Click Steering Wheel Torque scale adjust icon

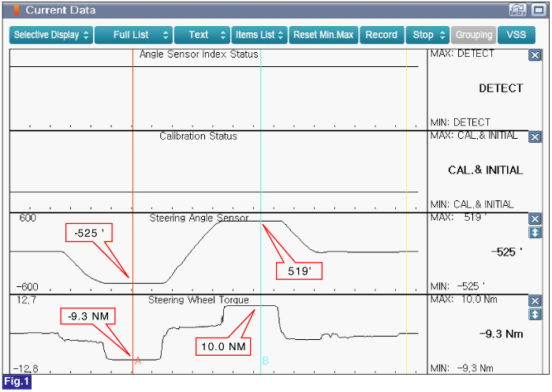(x=535, y=315)
